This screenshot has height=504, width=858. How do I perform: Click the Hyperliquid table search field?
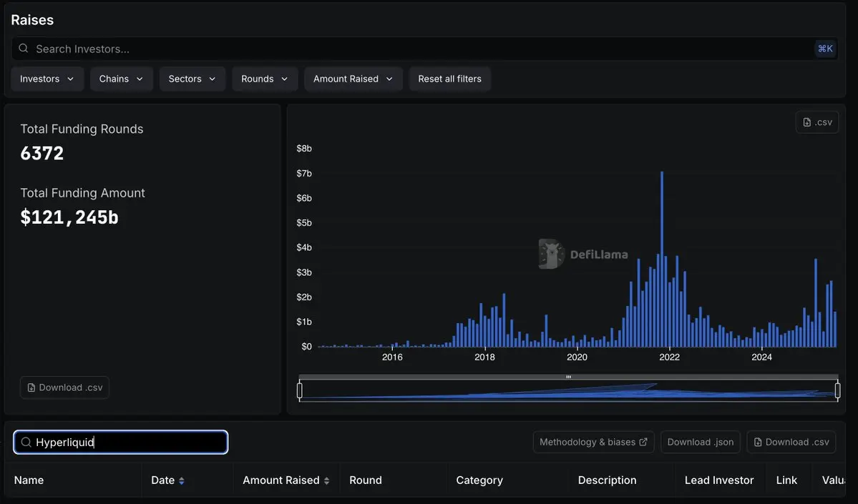pos(120,442)
